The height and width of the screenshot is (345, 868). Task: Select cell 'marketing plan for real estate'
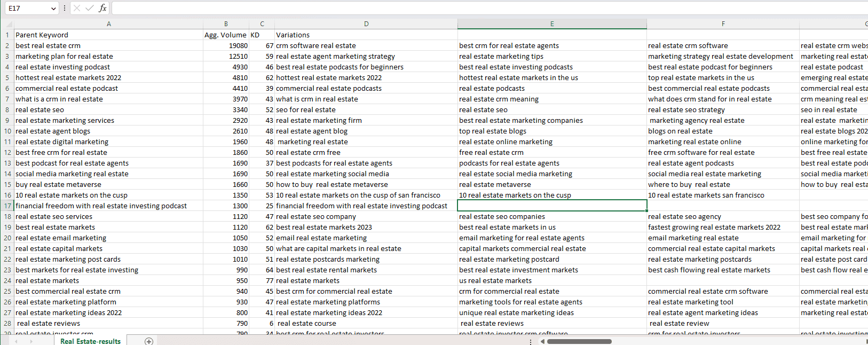tap(109, 56)
